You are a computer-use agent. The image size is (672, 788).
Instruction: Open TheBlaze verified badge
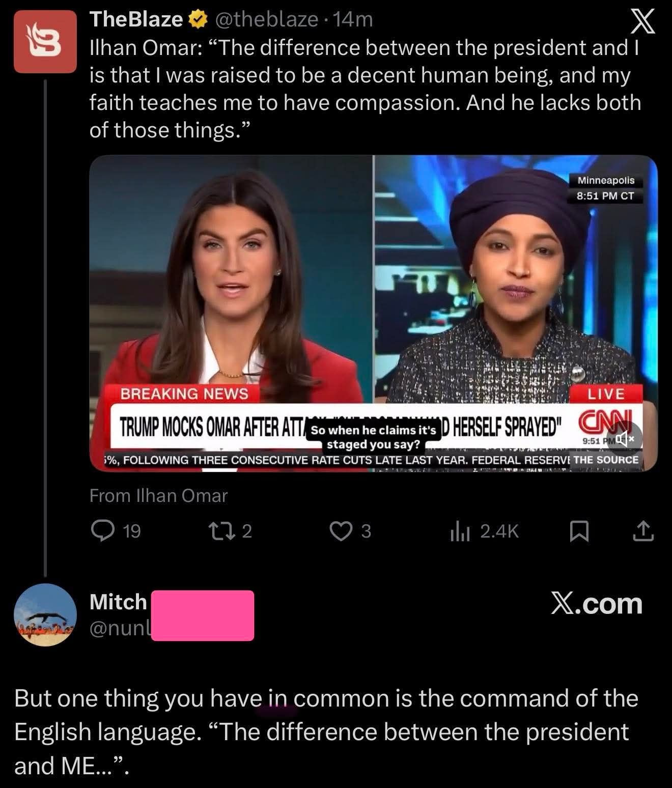click(198, 20)
